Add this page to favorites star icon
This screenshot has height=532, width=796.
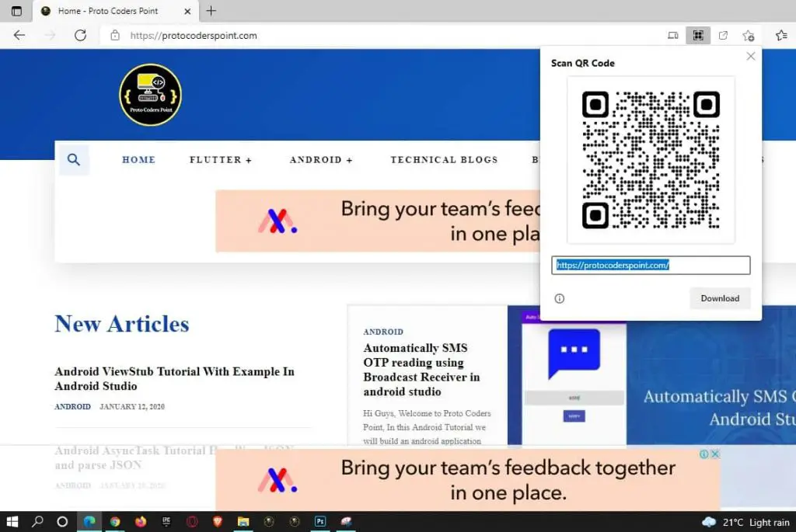click(749, 35)
